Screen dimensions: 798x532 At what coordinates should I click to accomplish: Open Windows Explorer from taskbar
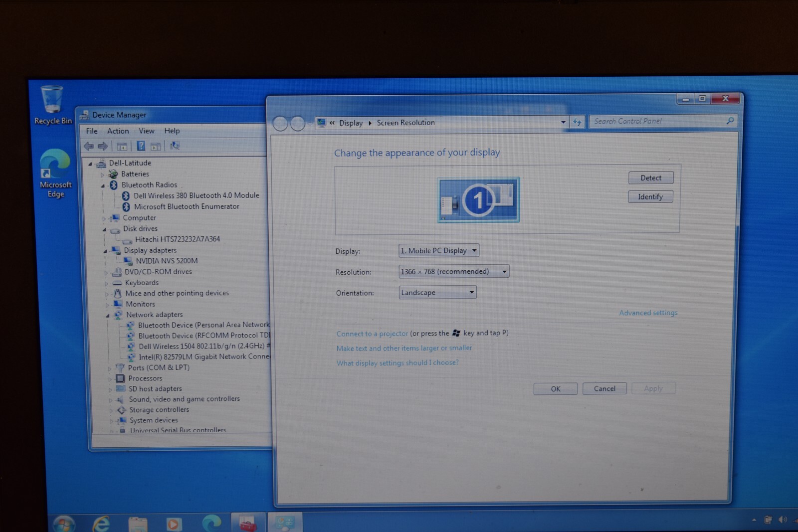(x=138, y=524)
